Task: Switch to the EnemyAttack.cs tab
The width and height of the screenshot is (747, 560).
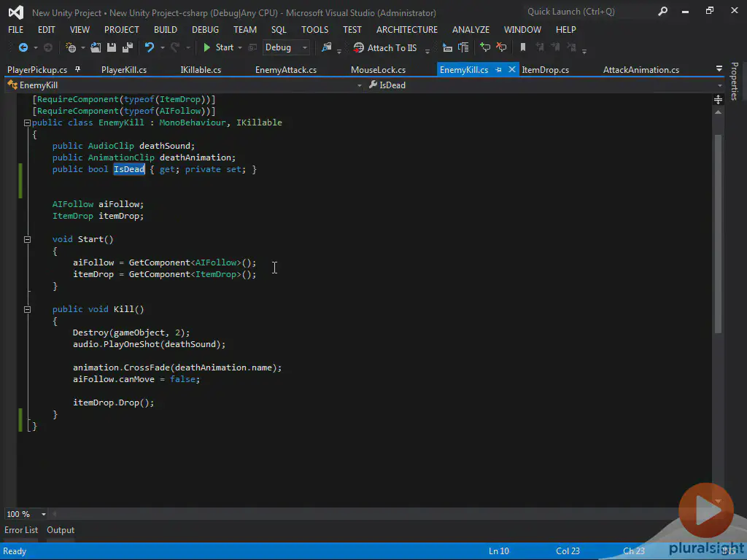Action: pos(286,69)
